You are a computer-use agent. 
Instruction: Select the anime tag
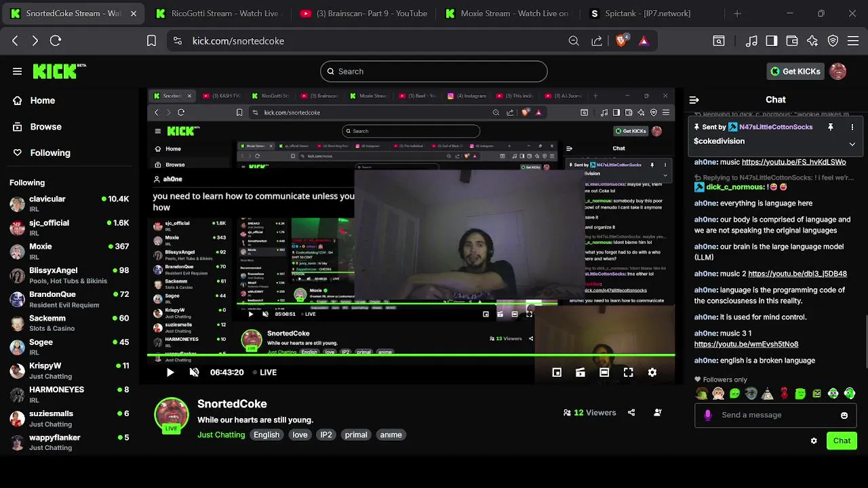tap(391, 434)
